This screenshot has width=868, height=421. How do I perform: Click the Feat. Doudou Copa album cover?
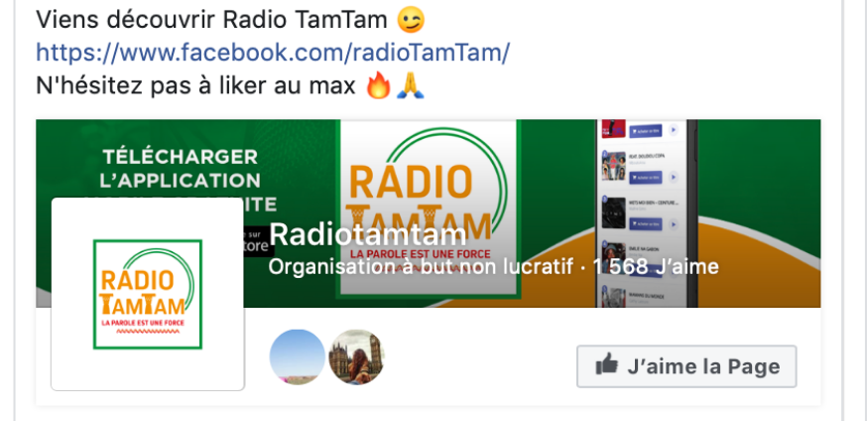click(x=613, y=166)
